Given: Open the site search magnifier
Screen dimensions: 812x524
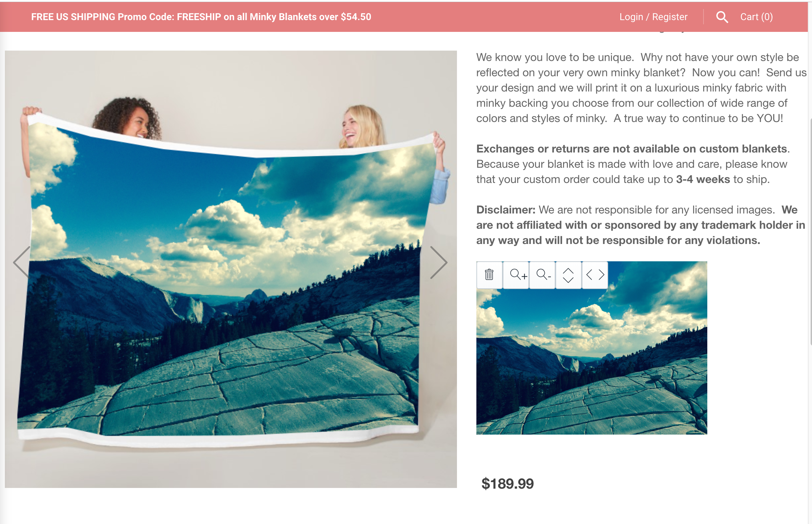Looking at the screenshot, I should pos(722,17).
